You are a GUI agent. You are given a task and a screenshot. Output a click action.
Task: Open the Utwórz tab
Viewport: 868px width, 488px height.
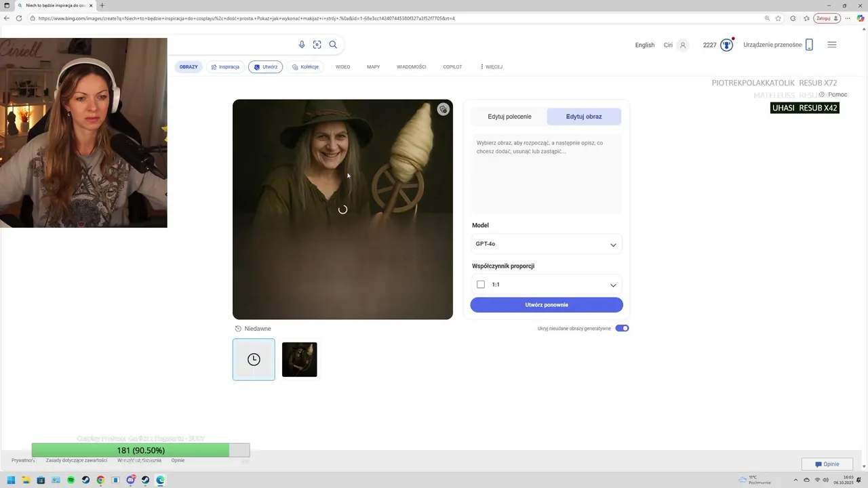265,67
